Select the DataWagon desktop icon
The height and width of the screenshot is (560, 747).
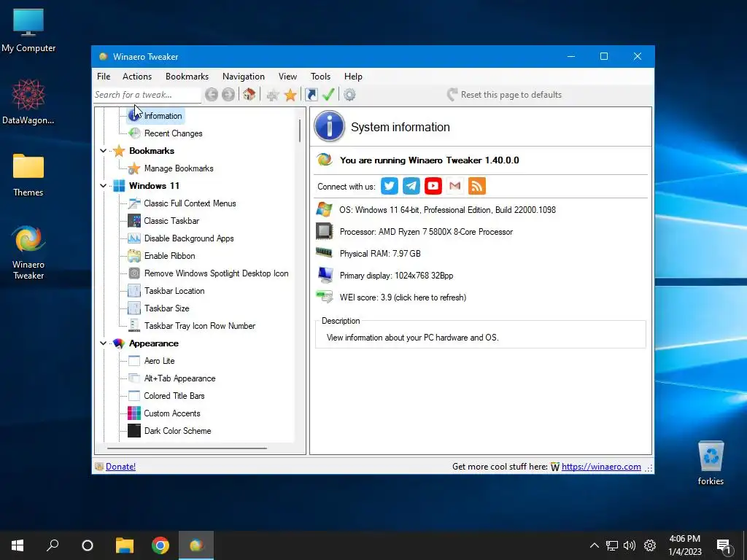tap(28, 101)
